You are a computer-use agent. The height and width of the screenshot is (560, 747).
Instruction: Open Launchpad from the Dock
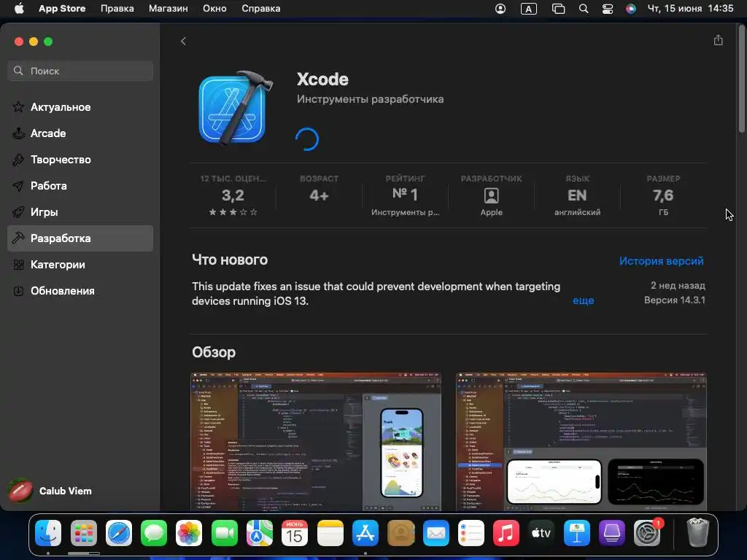point(83,533)
